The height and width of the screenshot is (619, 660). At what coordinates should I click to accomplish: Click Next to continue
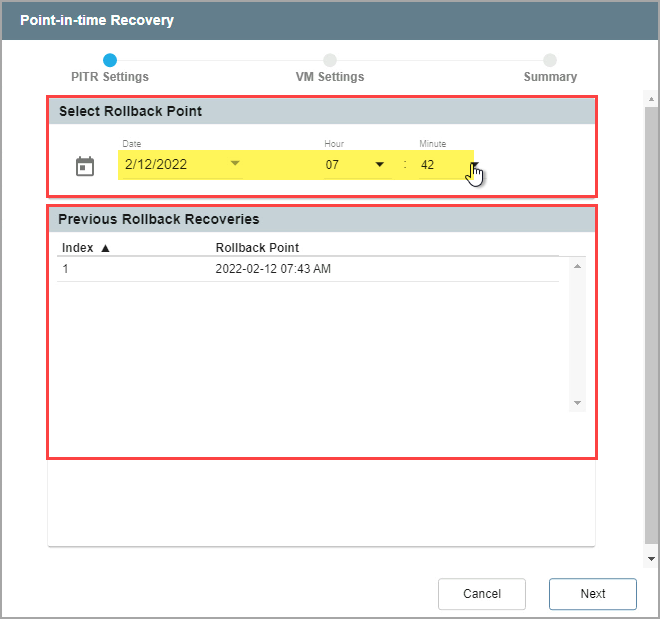tap(592, 594)
